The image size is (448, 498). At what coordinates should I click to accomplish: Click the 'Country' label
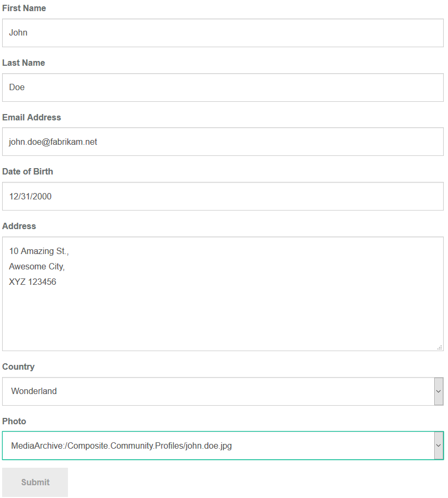pos(19,367)
